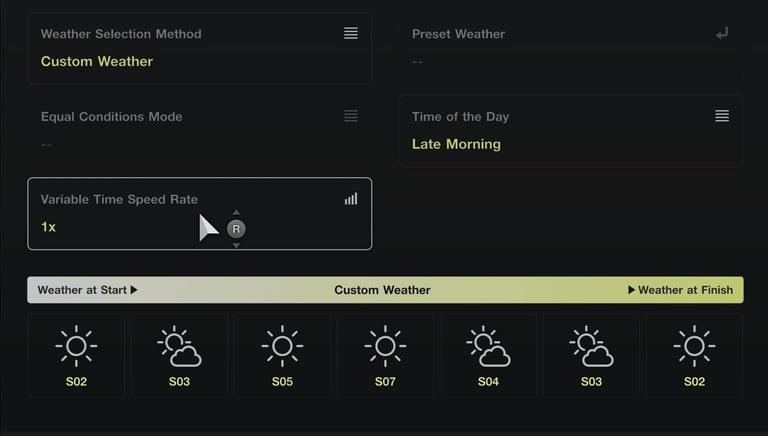Open the Time of the Day dropdown

570,131
